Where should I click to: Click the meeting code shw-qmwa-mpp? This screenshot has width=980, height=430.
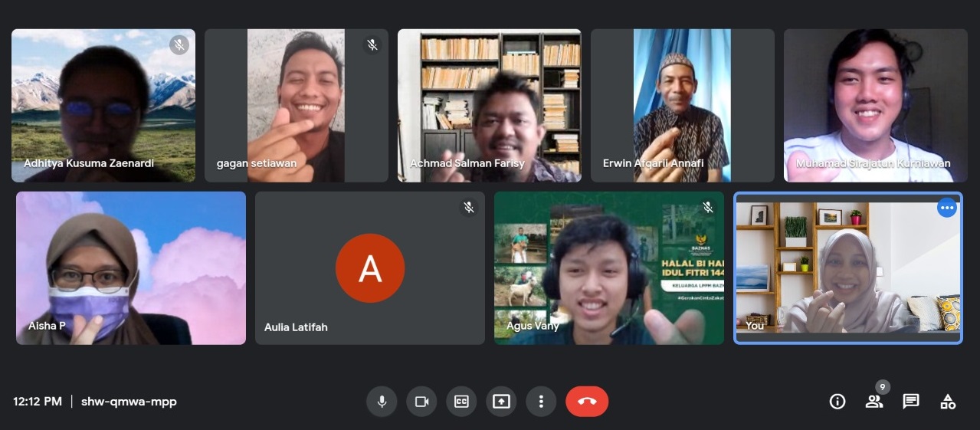(x=129, y=402)
